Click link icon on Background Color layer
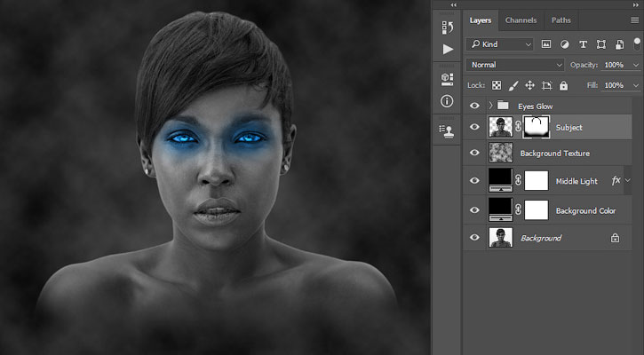 (x=519, y=209)
